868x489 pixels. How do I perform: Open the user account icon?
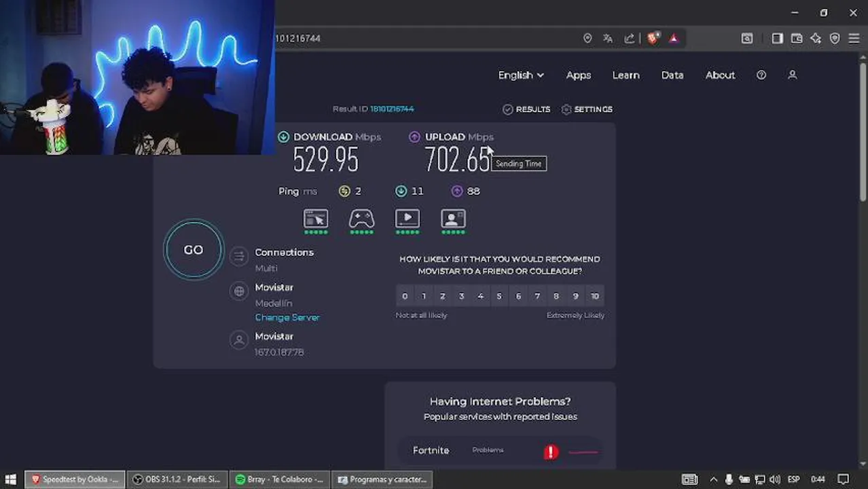point(792,75)
